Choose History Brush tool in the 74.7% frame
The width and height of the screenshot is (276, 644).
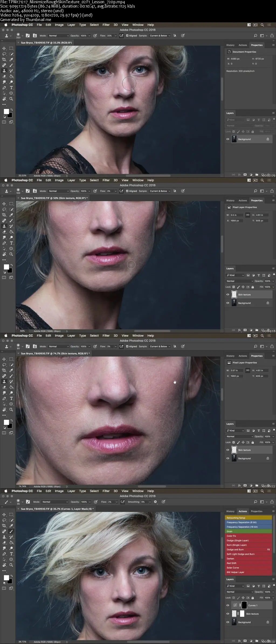pyautogui.click(x=11, y=381)
